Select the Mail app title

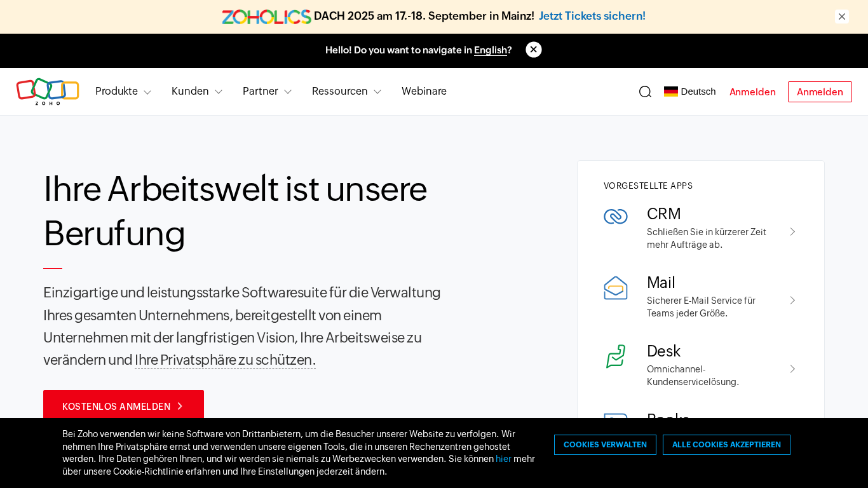[661, 283]
